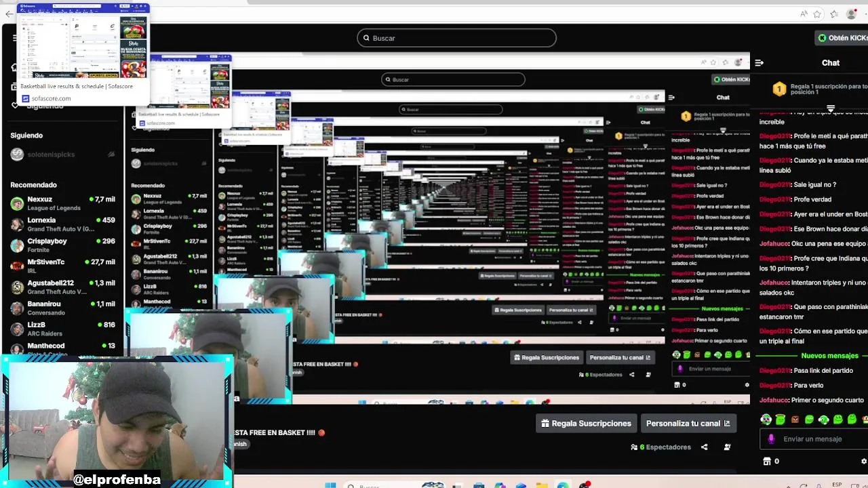
Task: Click the gold position 1 leaderboard badge
Action: (x=779, y=89)
